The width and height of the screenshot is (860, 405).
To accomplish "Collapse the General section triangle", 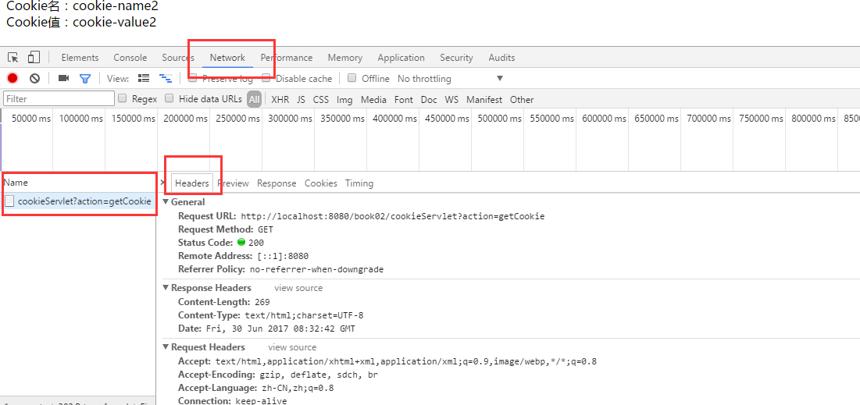I will click(x=166, y=202).
